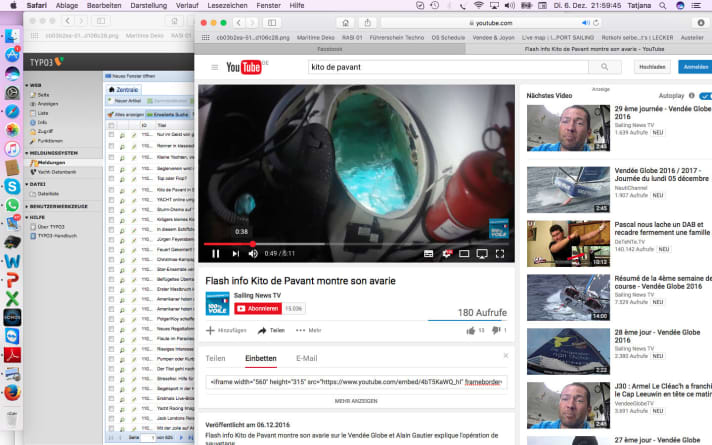The height and width of the screenshot is (445, 712).
Task: Open the Verlauf menu
Action: coord(187,5)
